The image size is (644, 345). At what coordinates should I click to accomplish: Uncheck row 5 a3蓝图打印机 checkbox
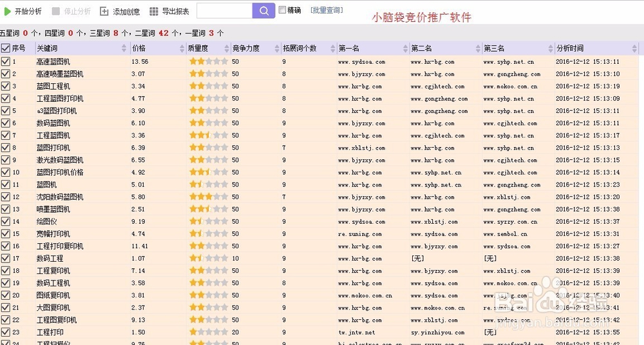(x=5, y=111)
